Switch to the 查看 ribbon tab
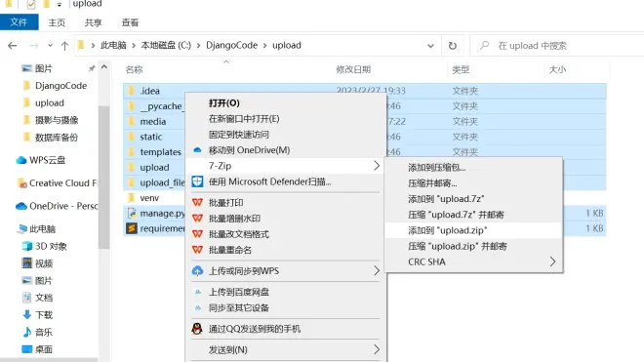This screenshot has height=362, width=644. pos(130,22)
